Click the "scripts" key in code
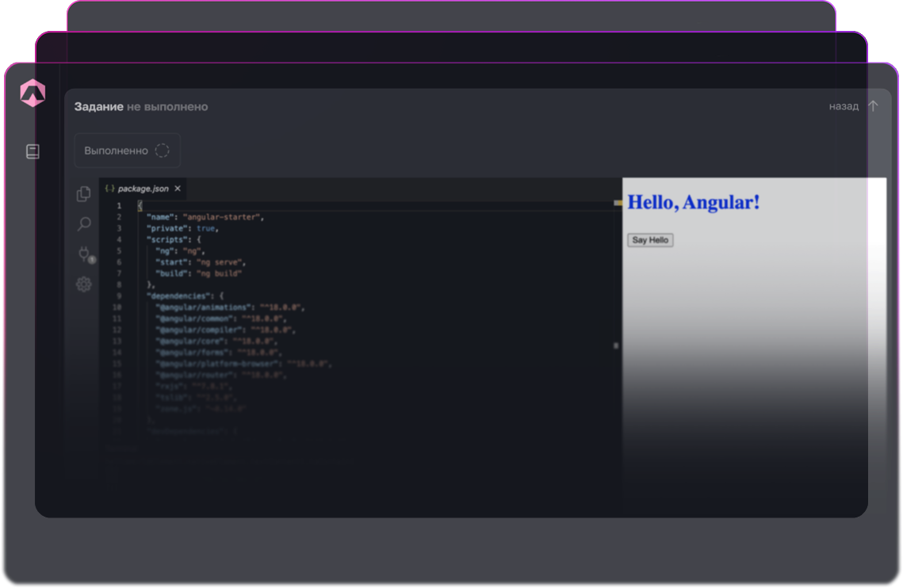 [x=167, y=239]
